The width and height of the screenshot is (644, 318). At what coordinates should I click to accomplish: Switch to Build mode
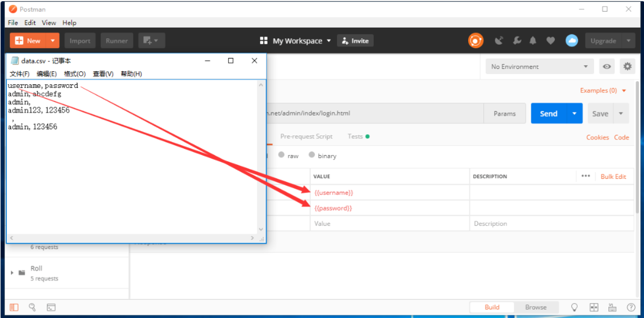tap(492, 308)
